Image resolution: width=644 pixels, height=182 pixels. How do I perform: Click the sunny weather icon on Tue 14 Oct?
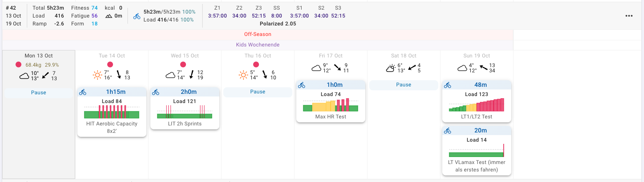(x=98, y=75)
